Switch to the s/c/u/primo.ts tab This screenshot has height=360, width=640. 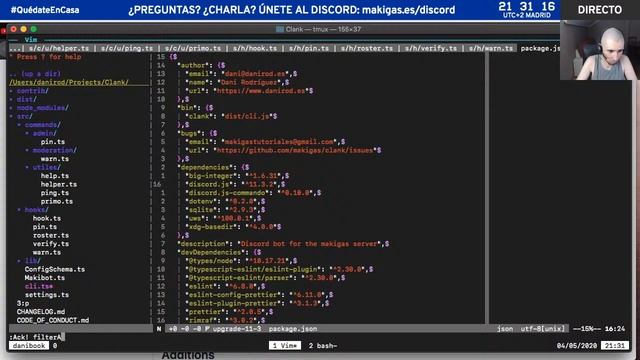(x=193, y=48)
